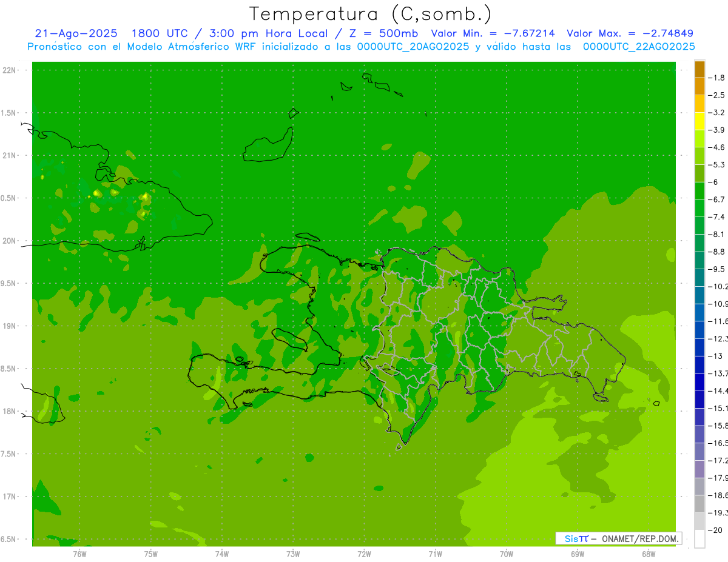Click the '3:00 pm Hora Local' text
728x562 pixels.
pos(267,33)
